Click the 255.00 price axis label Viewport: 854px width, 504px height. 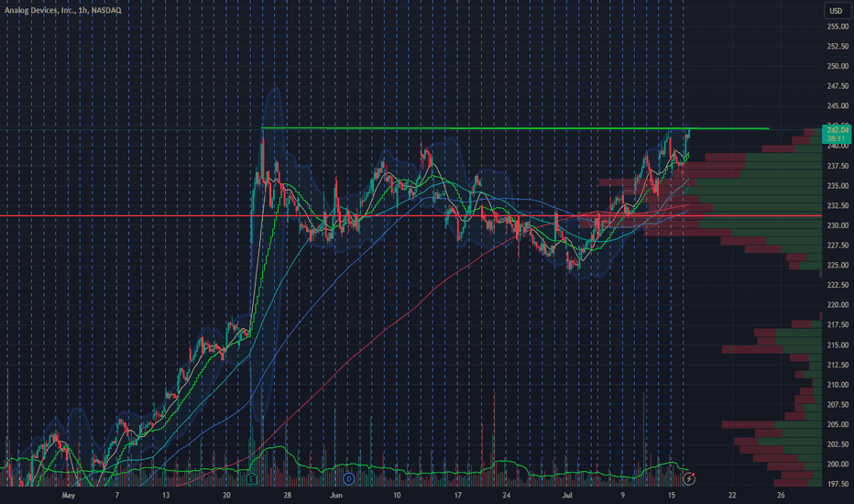[x=838, y=27]
